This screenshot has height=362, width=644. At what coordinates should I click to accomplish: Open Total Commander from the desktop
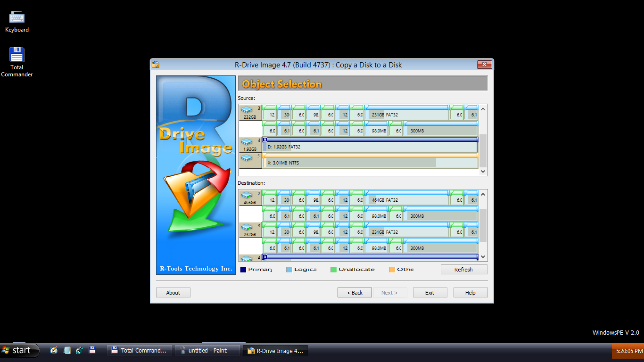point(17,53)
